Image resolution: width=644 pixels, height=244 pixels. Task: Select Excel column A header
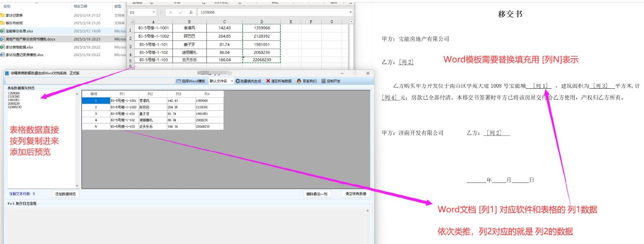coord(153,22)
